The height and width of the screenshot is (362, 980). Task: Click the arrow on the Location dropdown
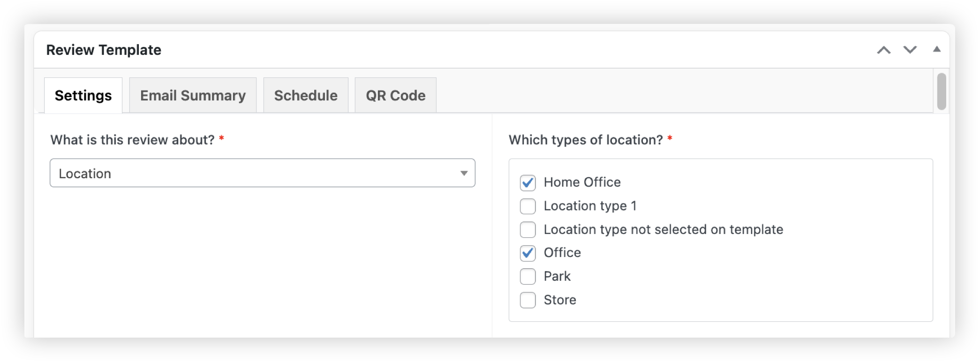(x=464, y=173)
